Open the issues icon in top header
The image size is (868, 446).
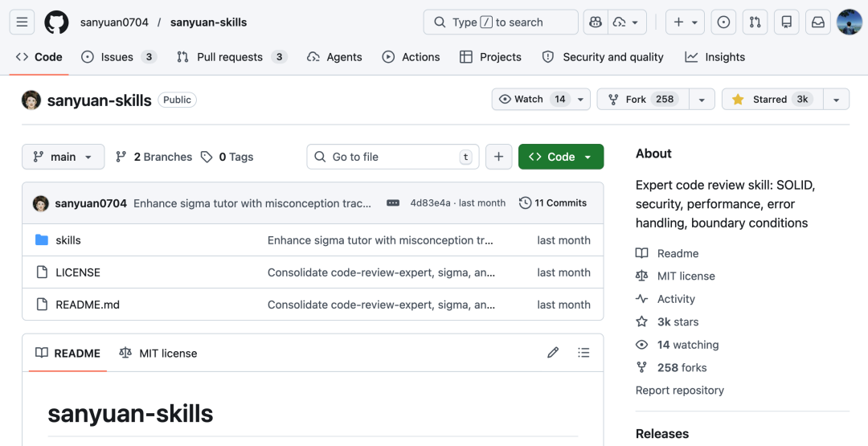723,23
